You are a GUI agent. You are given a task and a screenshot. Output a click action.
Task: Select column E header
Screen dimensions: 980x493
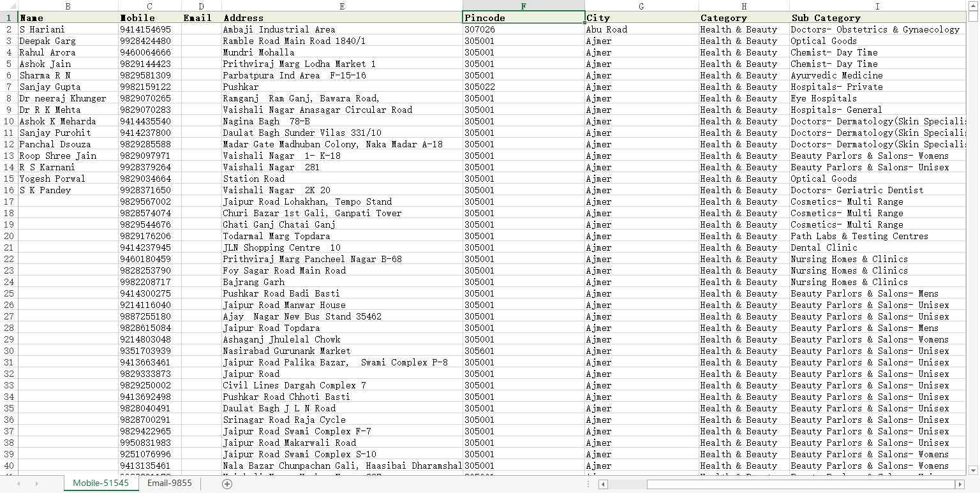pos(342,6)
